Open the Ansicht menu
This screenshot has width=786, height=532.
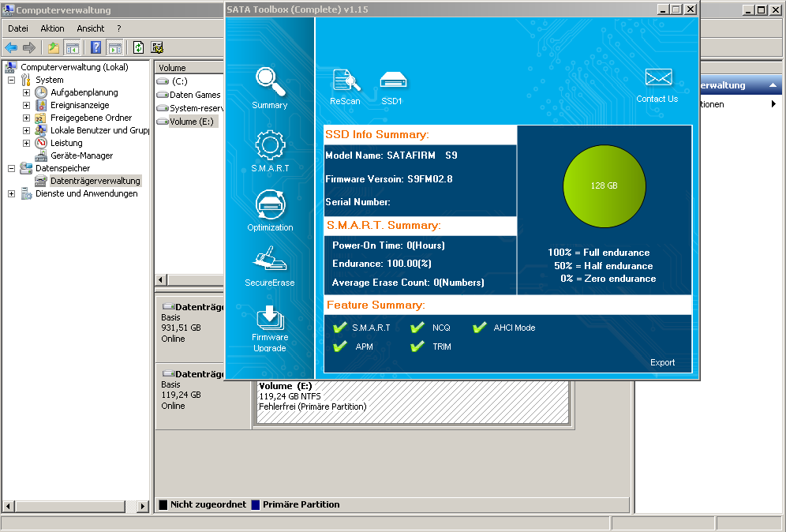click(90, 28)
